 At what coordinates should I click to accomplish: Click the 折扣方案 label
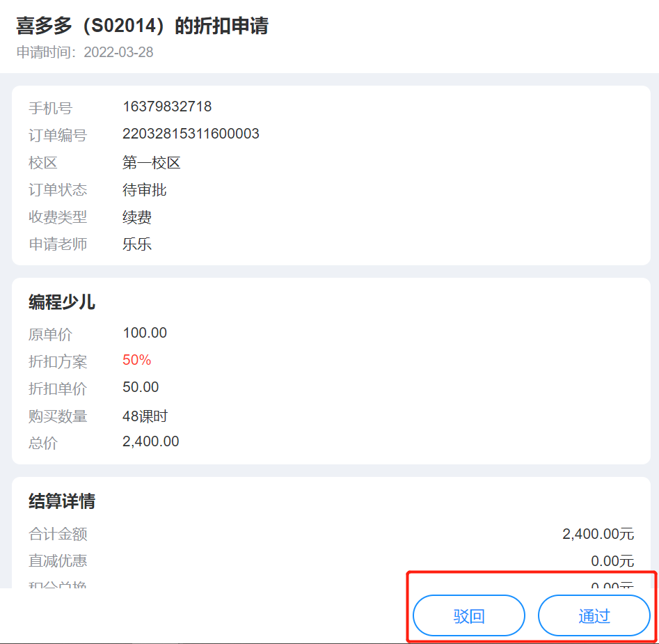pyautogui.click(x=58, y=361)
